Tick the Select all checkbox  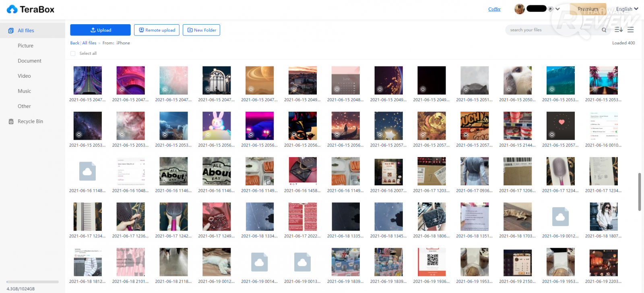[x=73, y=54]
